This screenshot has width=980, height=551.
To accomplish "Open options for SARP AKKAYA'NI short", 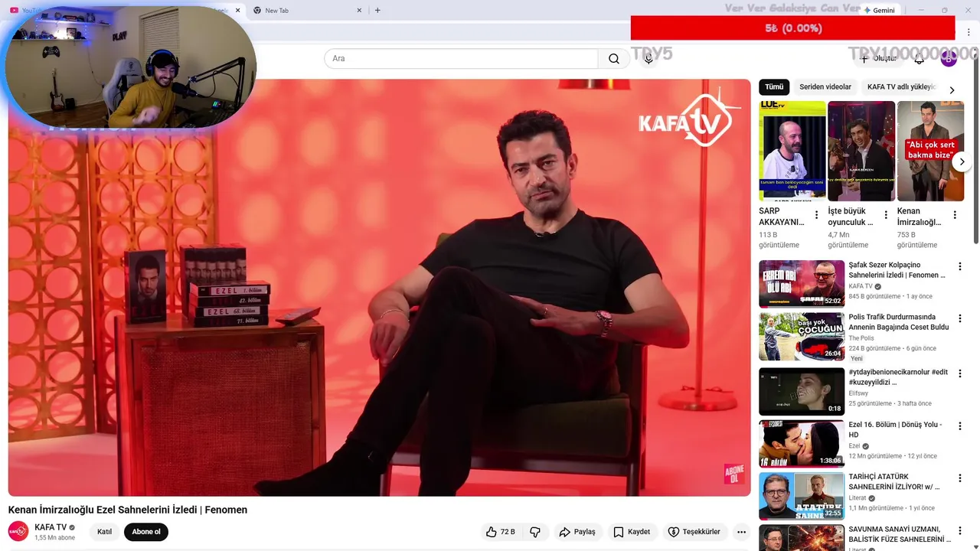I will 816,215.
